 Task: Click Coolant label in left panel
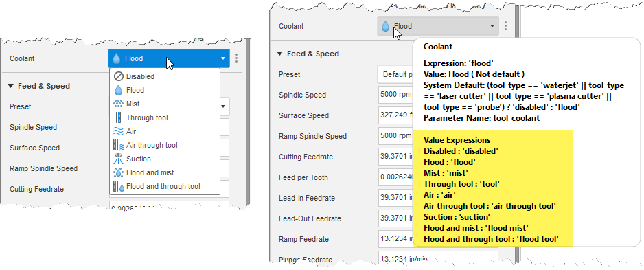(22, 59)
